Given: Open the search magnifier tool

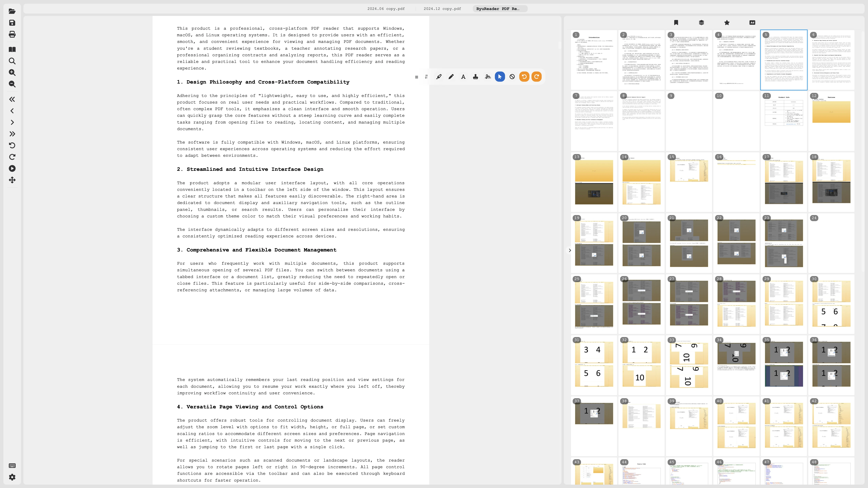Looking at the screenshot, I should (x=12, y=61).
